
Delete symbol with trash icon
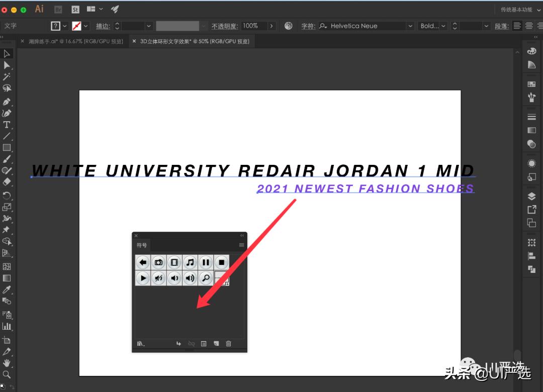point(229,344)
